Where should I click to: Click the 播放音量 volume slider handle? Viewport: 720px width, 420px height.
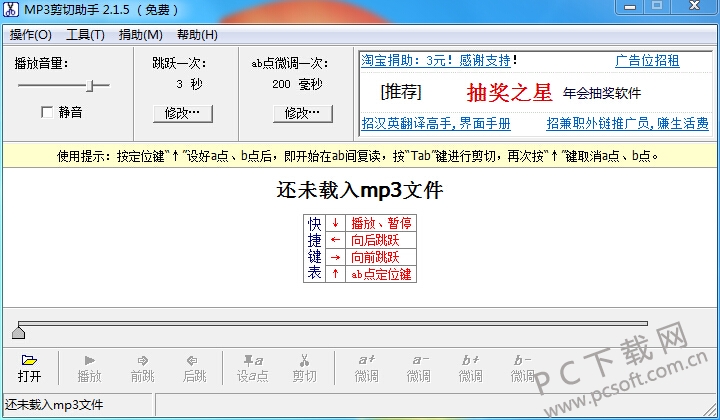coord(90,85)
